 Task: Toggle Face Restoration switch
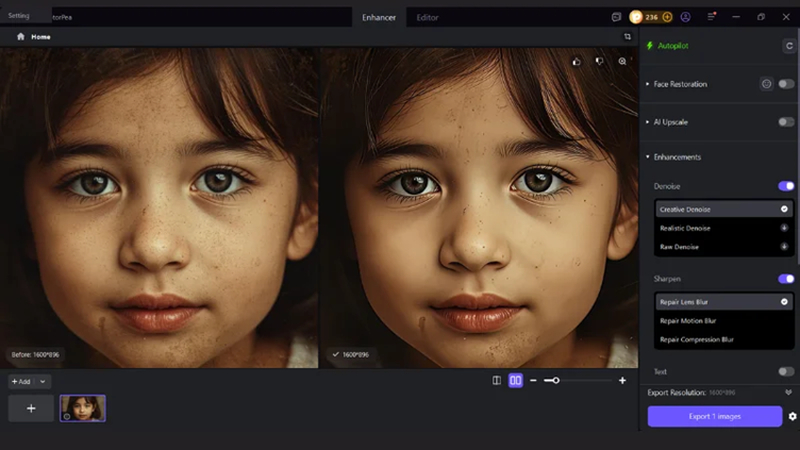point(786,84)
